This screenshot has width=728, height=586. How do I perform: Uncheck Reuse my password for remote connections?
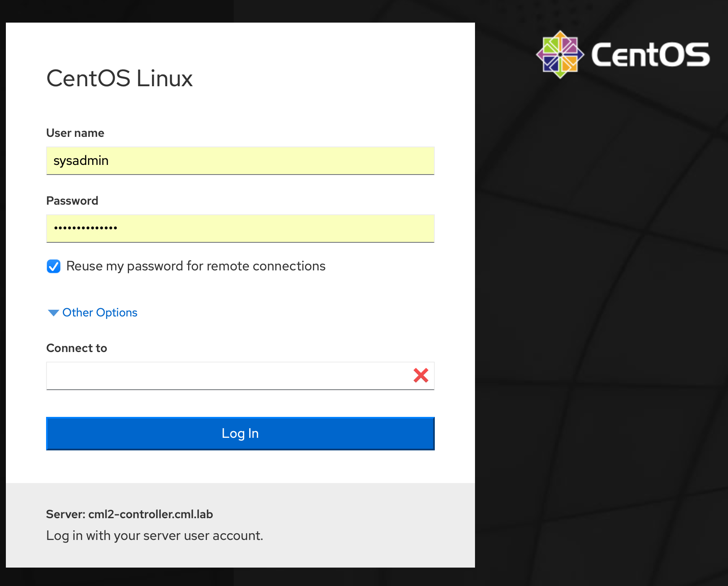point(54,266)
